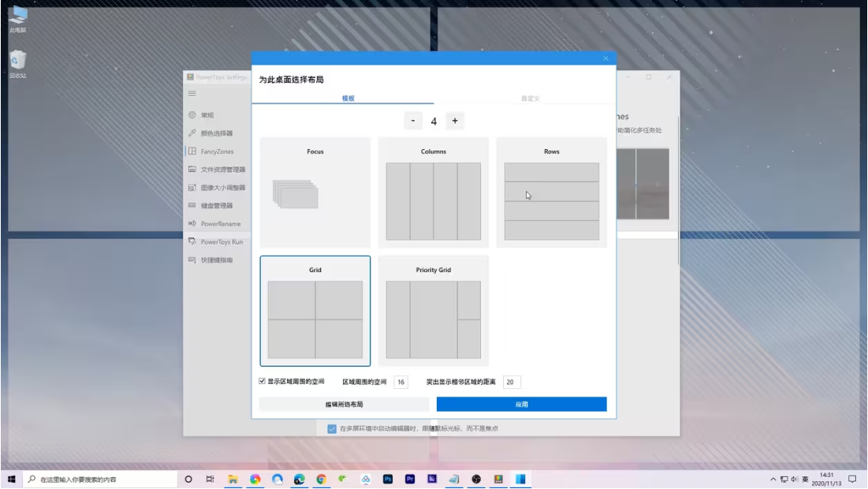Click 突出显示相邻区域的距离 field showing 20
868x489 pixels.
click(512, 382)
